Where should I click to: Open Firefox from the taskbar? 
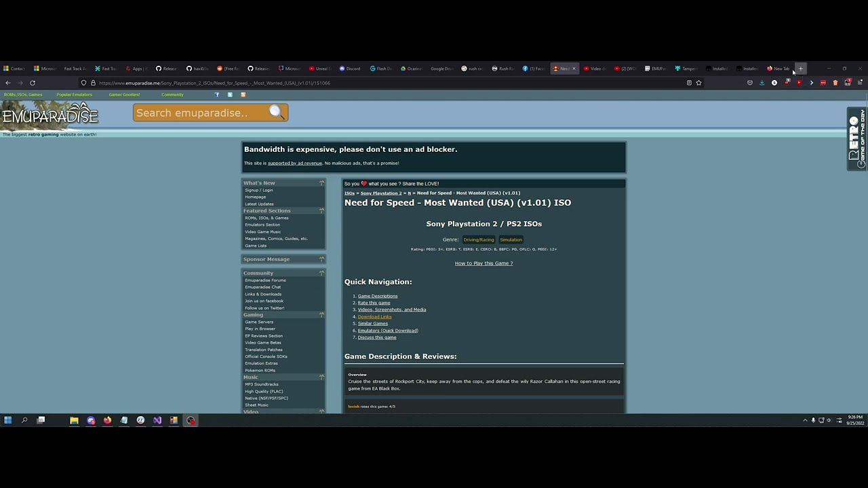[x=107, y=420]
